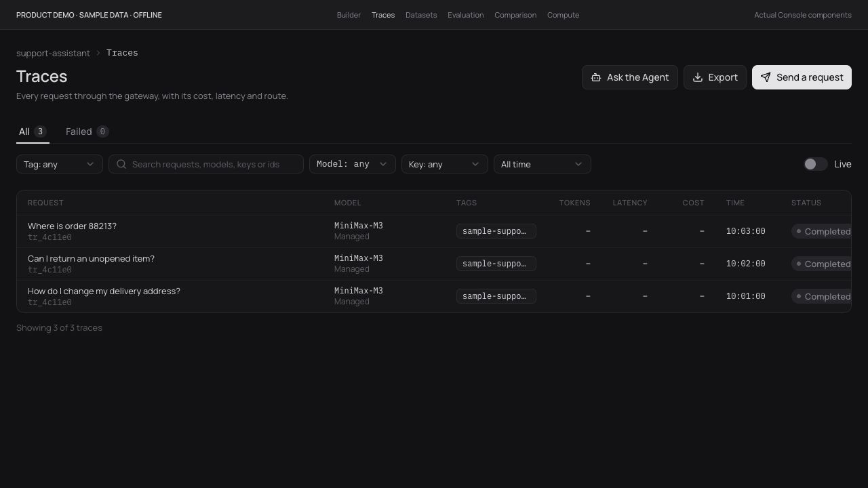Click the tag chip in the order 88213 row
Viewport: 868px width, 488px height.
(x=496, y=231)
